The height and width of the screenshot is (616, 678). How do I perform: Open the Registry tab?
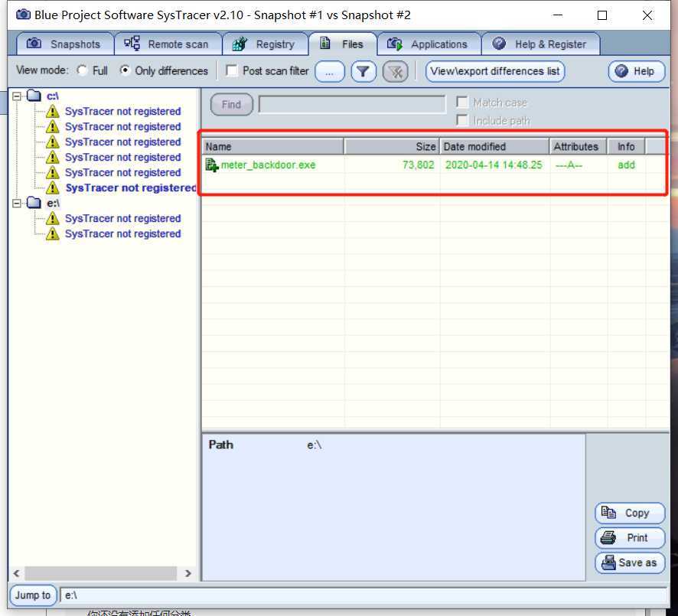(265, 44)
